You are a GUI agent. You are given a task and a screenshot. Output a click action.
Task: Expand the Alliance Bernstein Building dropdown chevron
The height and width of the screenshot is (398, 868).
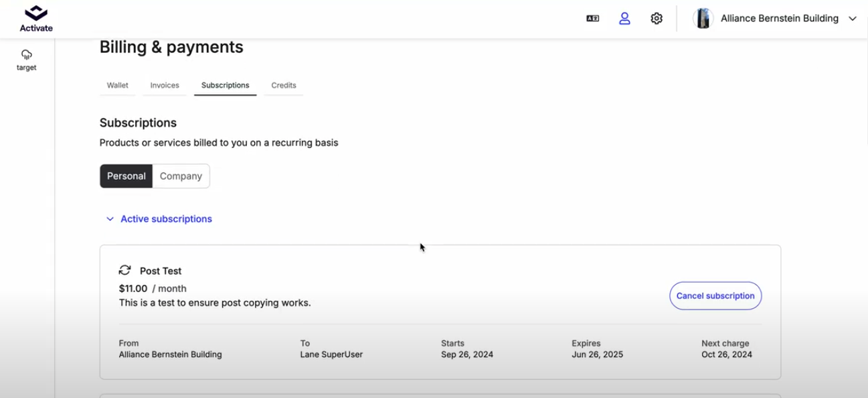tap(853, 19)
